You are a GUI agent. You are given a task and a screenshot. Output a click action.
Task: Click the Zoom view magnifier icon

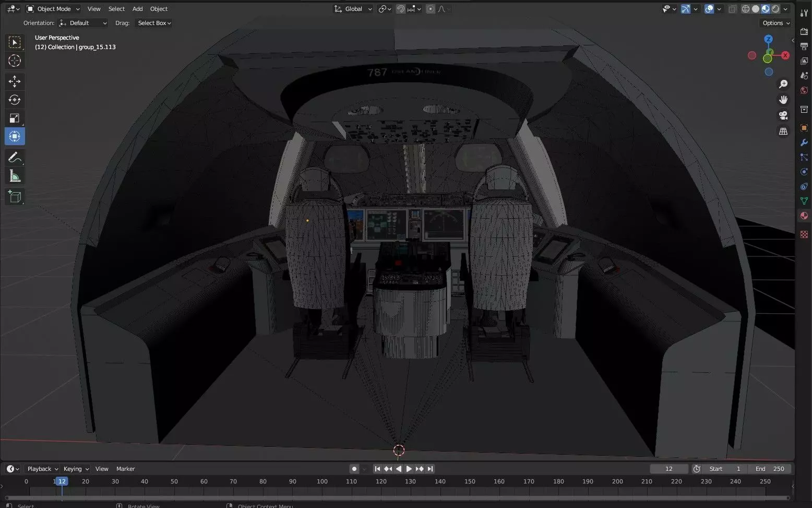tap(783, 84)
